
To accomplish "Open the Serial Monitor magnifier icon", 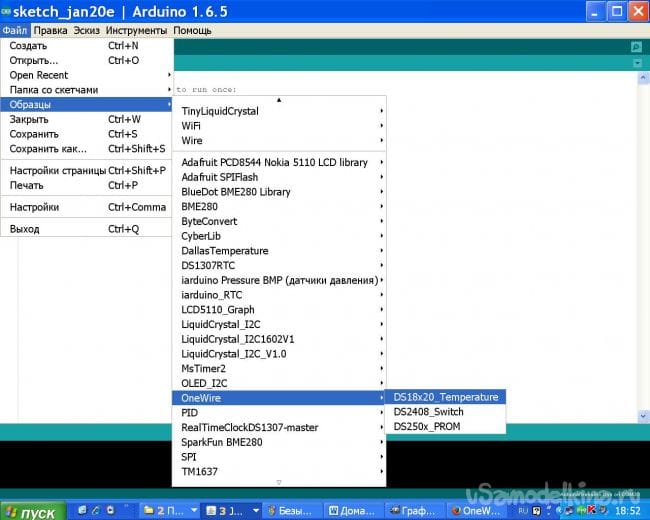I will click(636, 47).
